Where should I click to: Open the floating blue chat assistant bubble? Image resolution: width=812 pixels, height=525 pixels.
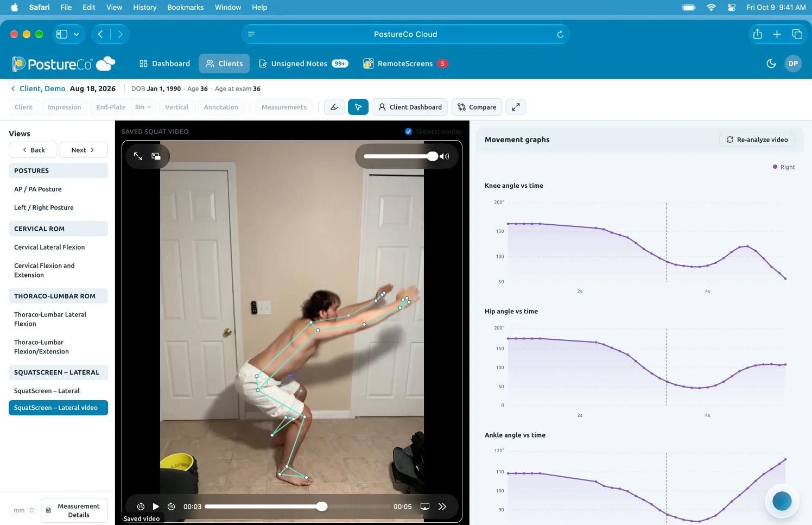pos(782,501)
